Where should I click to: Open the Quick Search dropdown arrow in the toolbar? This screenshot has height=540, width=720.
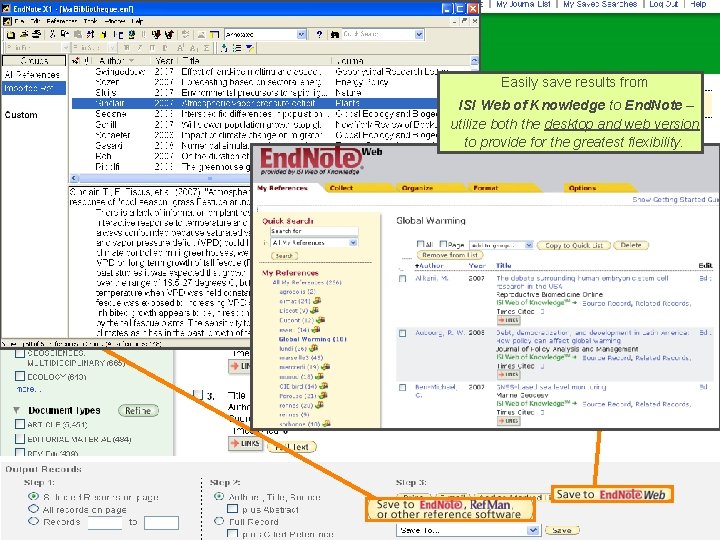[418, 34]
